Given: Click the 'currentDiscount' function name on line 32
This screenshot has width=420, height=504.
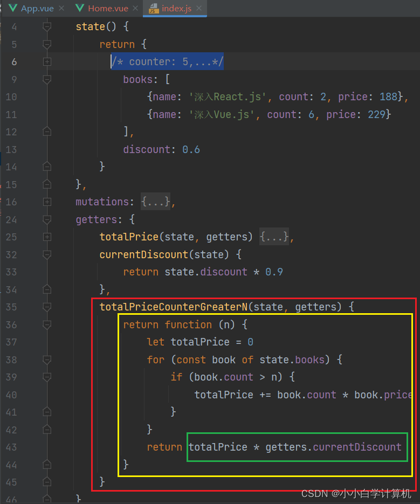Looking at the screenshot, I should (x=144, y=254).
